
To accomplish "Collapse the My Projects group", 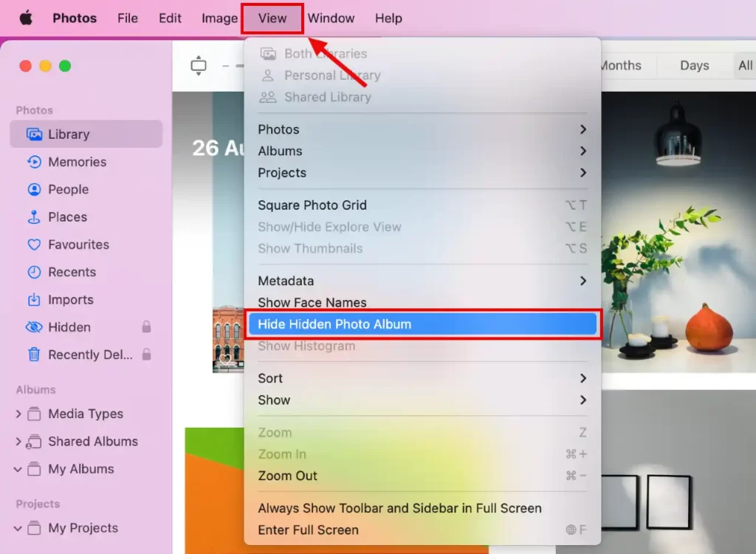I will click(18, 528).
